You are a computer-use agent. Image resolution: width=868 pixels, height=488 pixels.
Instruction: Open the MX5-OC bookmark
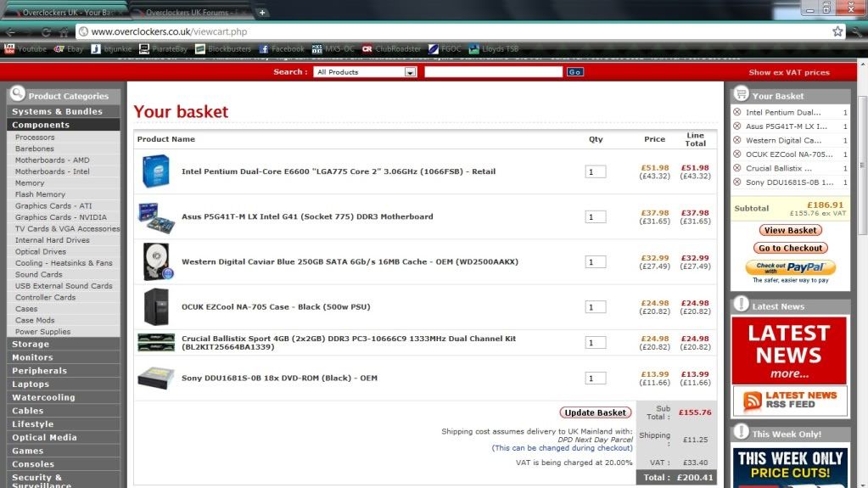333,48
